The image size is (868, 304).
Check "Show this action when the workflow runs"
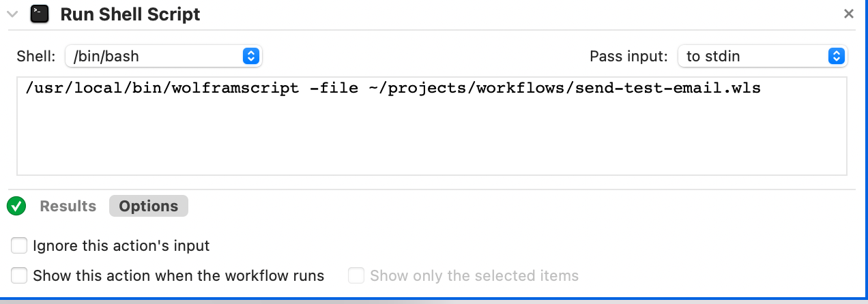tap(19, 275)
